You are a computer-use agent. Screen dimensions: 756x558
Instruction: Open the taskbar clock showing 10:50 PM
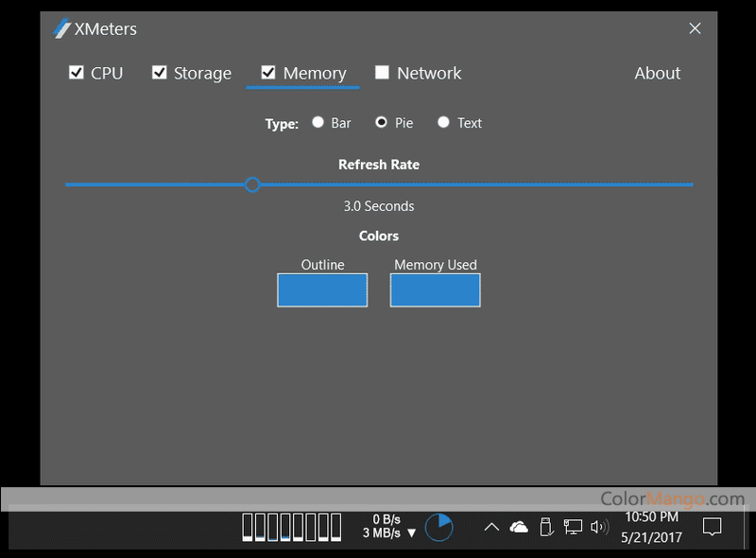click(651, 527)
